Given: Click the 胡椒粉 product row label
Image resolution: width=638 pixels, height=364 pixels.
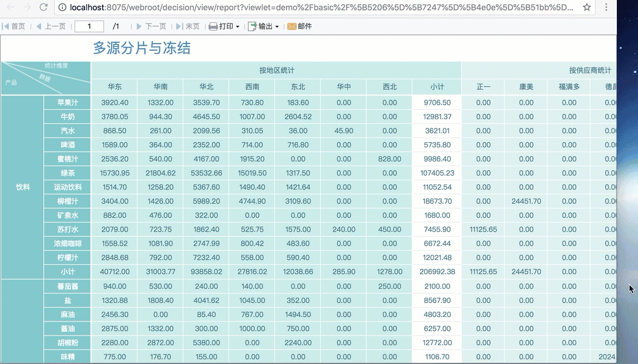Looking at the screenshot, I should click(68, 343).
